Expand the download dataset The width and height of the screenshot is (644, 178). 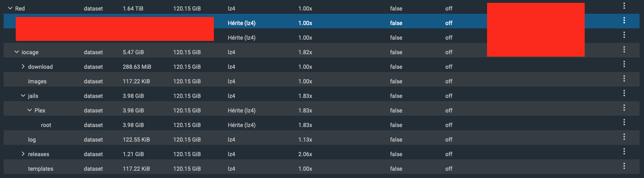(x=23, y=66)
